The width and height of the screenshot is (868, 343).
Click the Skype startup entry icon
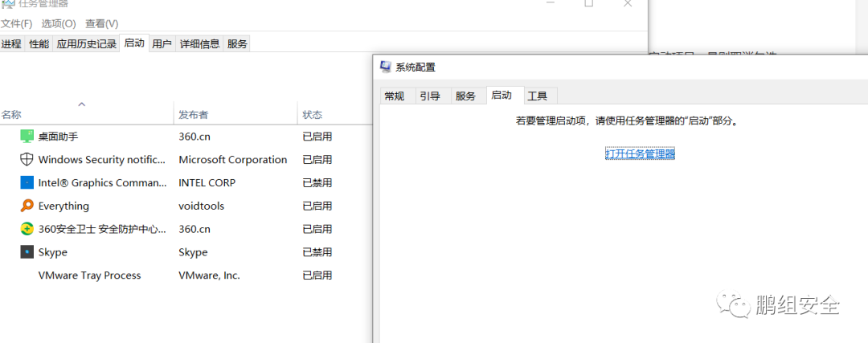(27, 252)
